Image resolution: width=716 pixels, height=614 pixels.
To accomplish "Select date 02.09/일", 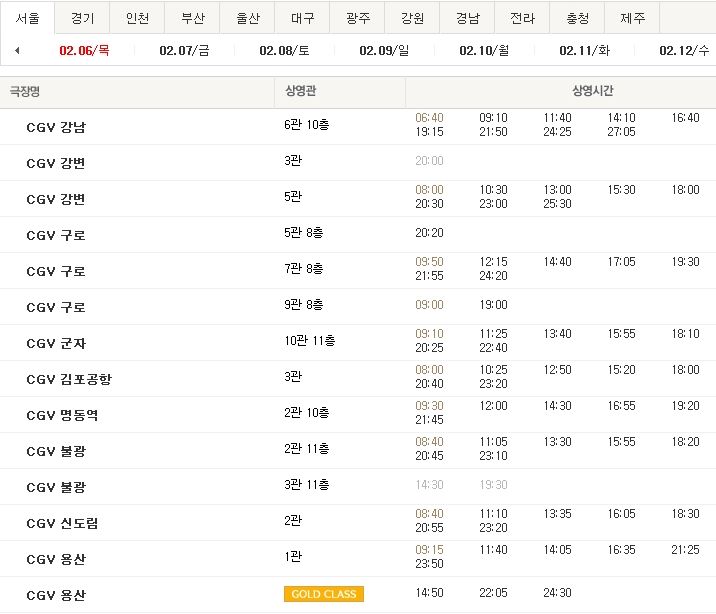I will click(384, 50).
